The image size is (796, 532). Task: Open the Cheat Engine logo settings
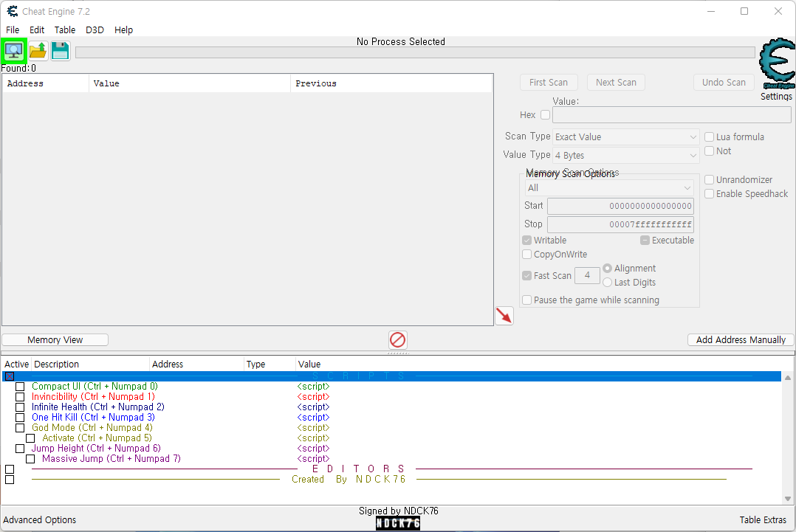tap(776, 63)
